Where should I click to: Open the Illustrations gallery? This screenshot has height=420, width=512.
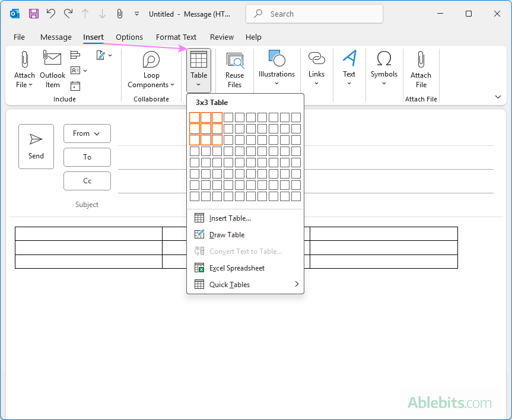pos(276,66)
